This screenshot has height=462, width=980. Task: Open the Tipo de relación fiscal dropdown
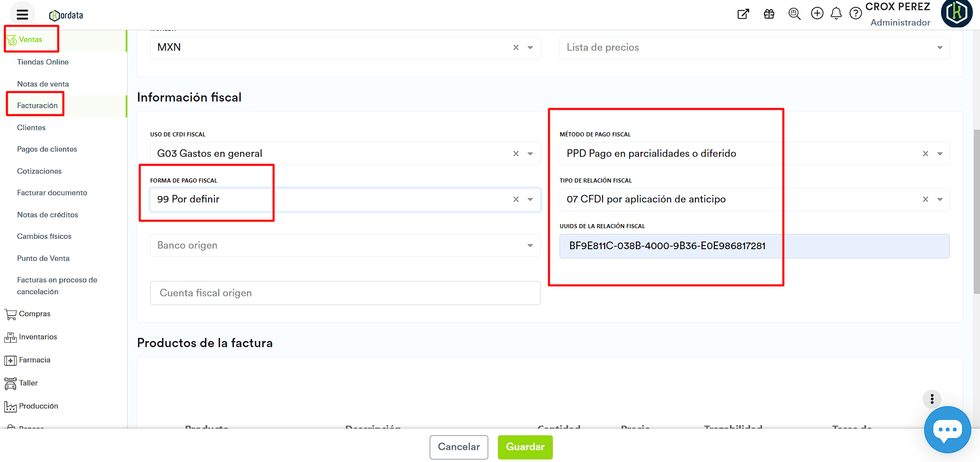[x=939, y=199]
